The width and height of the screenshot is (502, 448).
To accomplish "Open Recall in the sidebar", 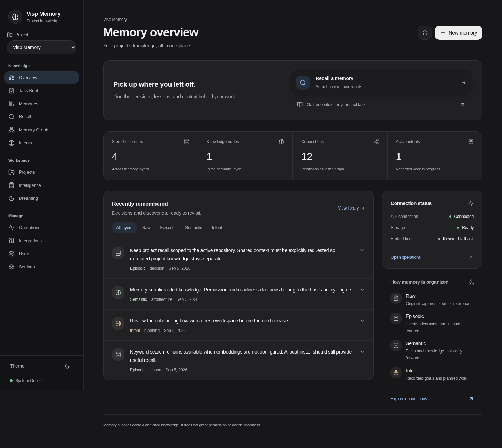I will point(41,117).
